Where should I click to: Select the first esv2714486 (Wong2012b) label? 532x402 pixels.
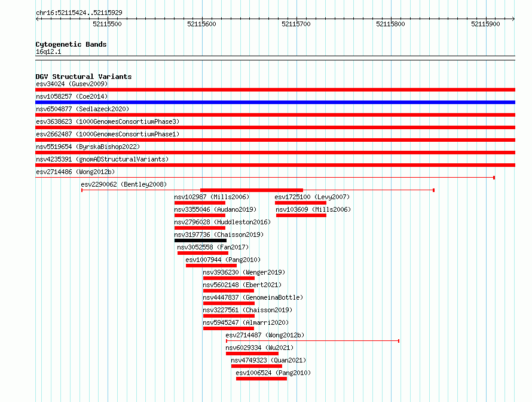75,172
